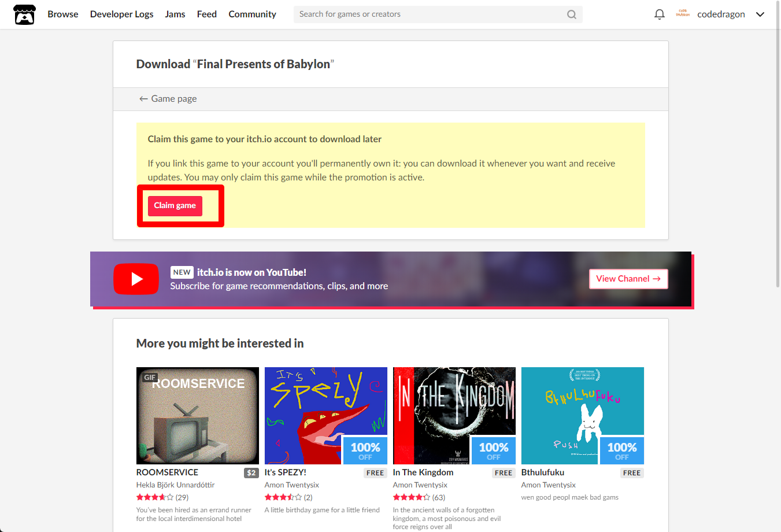Open the Community page
The height and width of the screenshot is (532, 781).
point(252,14)
